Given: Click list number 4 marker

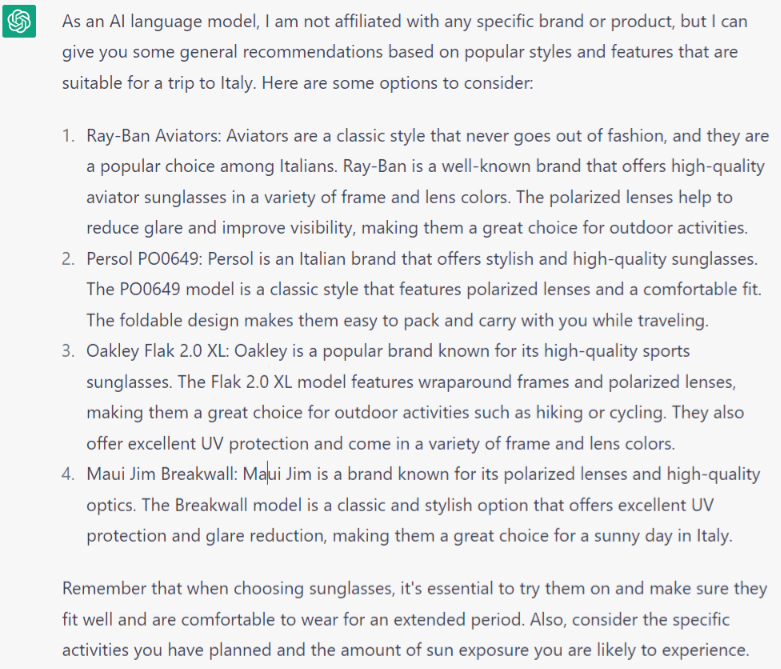Looking at the screenshot, I should pyautogui.click(x=68, y=474).
